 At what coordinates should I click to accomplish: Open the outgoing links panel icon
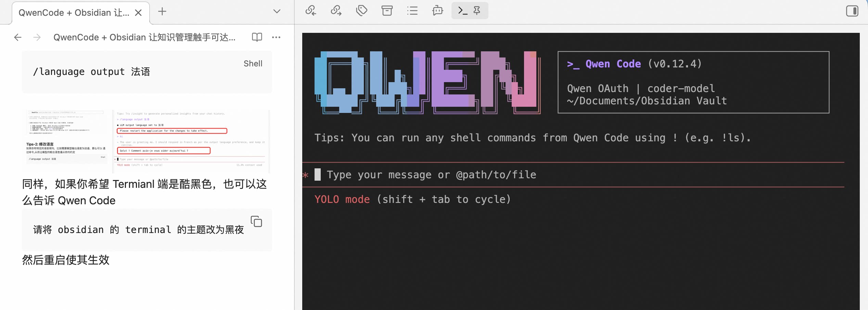(336, 11)
